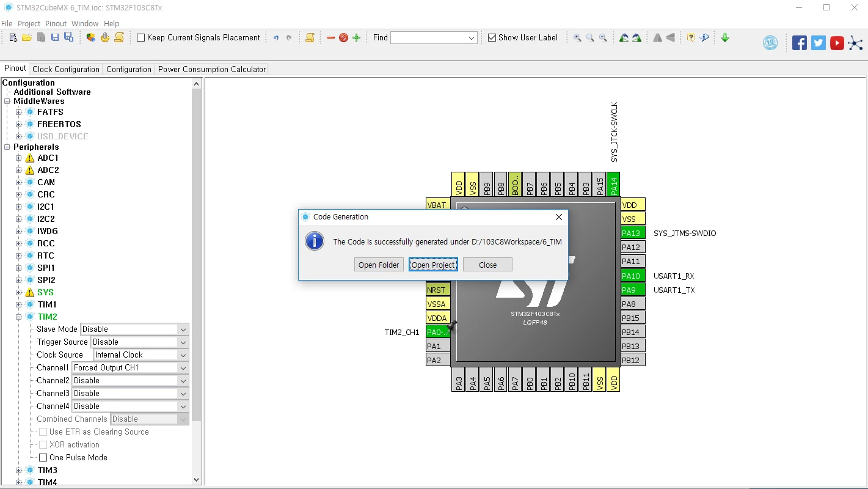Uncheck the Show User Label checkbox
The width and height of the screenshot is (868, 489).
(x=492, y=38)
